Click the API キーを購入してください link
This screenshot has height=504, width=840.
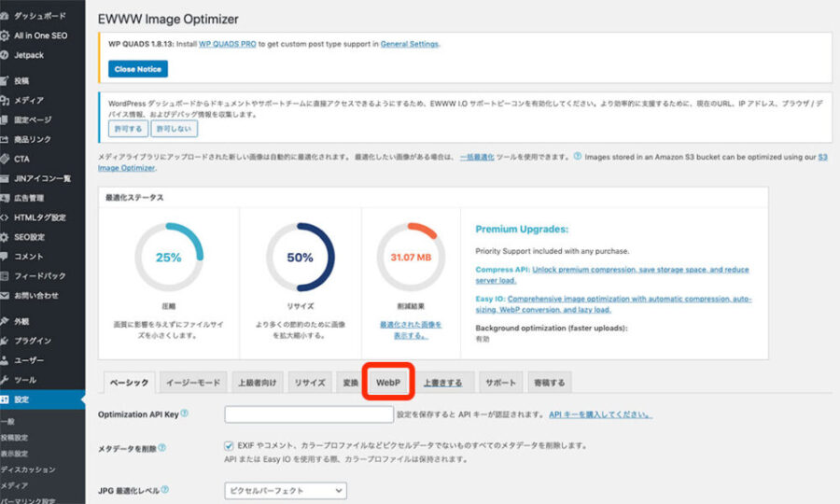pos(600,414)
